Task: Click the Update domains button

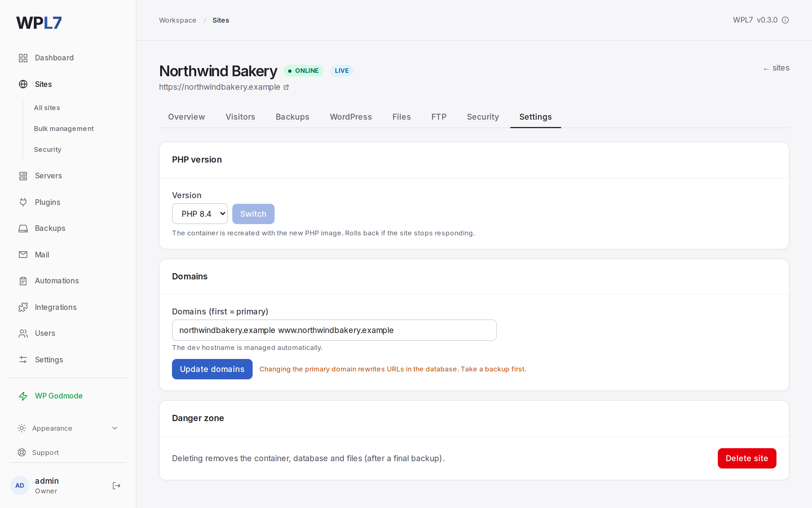Action: click(212, 369)
